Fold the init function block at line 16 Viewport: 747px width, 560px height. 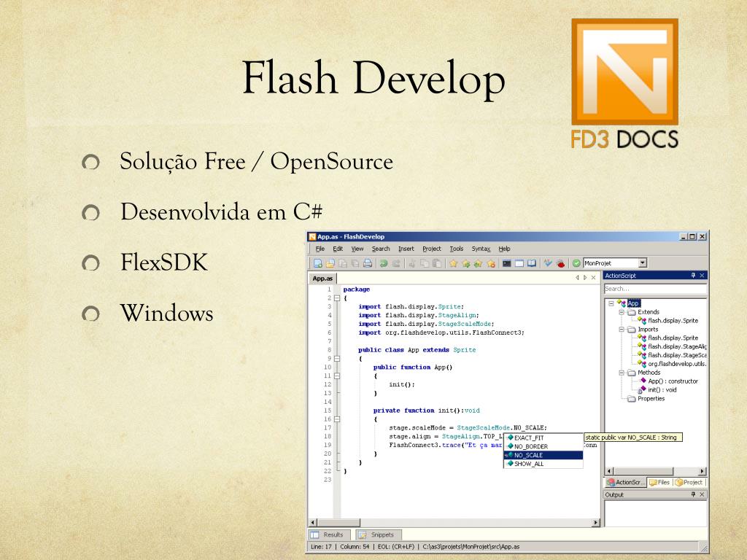point(337,419)
